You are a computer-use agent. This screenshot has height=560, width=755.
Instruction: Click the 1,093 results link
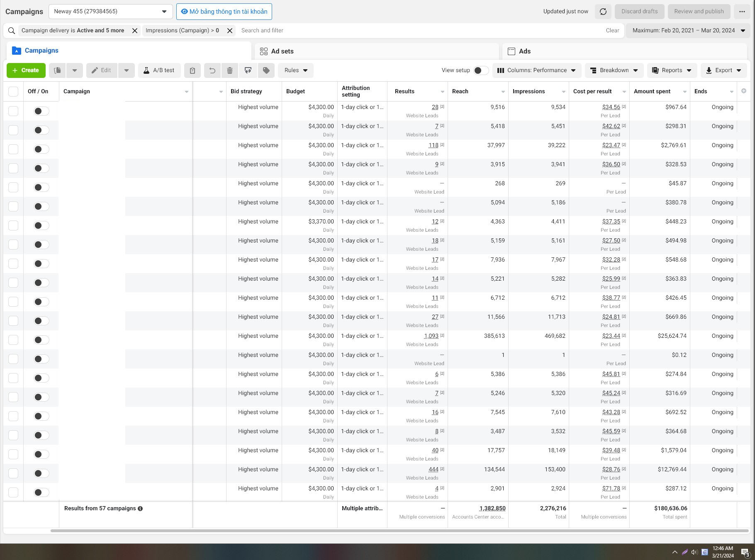[431, 336]
